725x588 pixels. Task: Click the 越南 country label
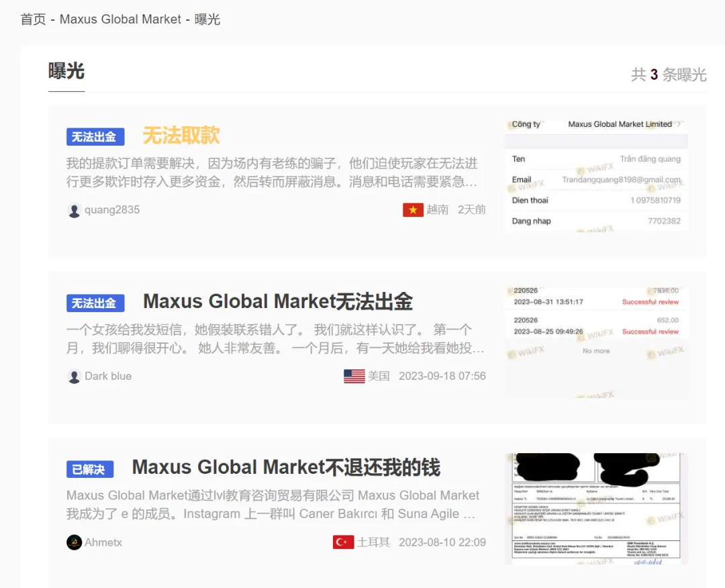438,210
